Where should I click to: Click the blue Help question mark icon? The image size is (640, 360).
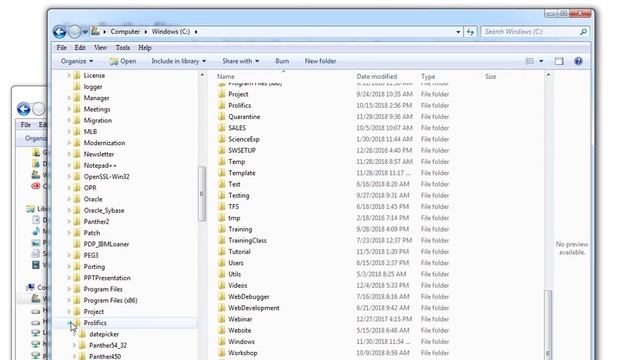578,61
